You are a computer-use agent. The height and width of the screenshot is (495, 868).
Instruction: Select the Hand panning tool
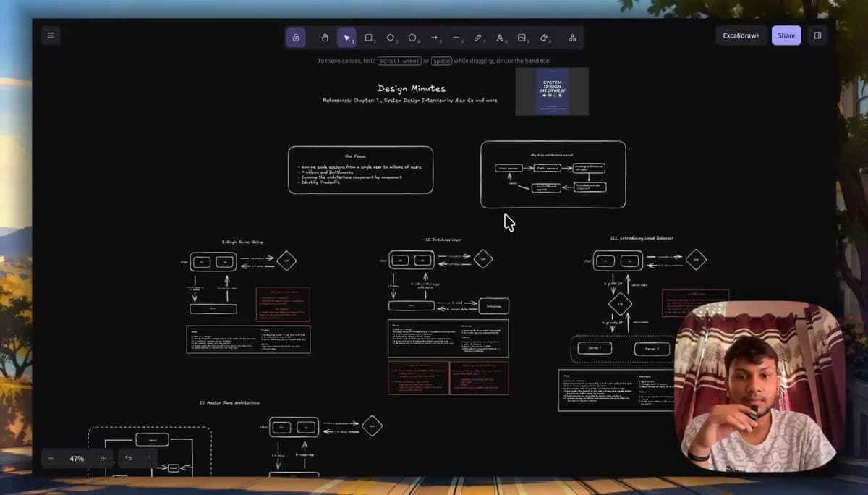(325, 38)
